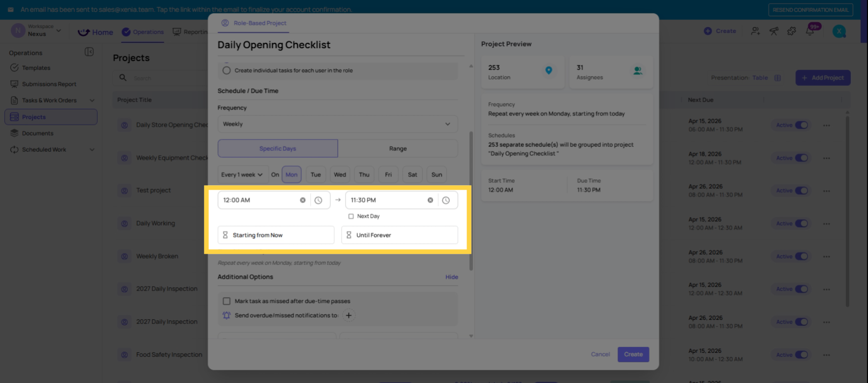Collapse the Operations sidebar panel
Viewport: 868px width, 383px height.
point(89,52)
